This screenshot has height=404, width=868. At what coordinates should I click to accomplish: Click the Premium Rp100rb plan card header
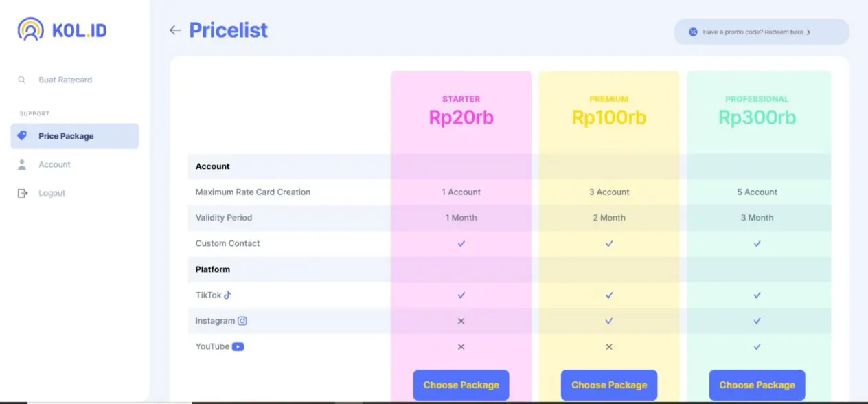pos(609,110)
